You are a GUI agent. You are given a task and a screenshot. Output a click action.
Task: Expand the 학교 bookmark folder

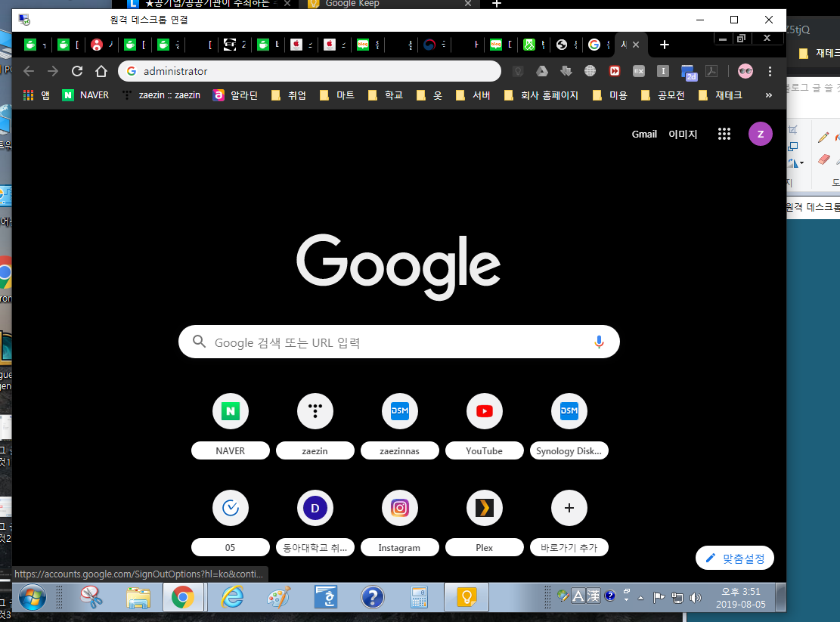coord(385,95)
